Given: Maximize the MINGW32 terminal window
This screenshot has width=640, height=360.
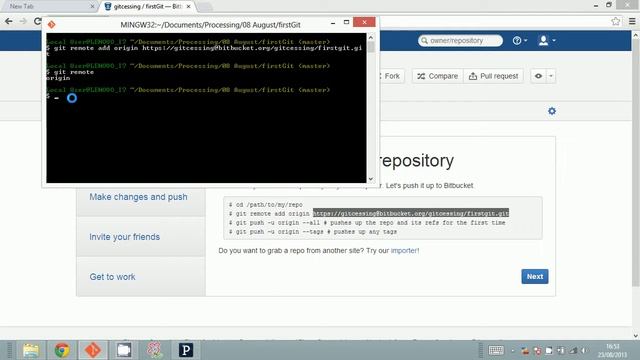Looking at the screenshot, I should 346,22.
